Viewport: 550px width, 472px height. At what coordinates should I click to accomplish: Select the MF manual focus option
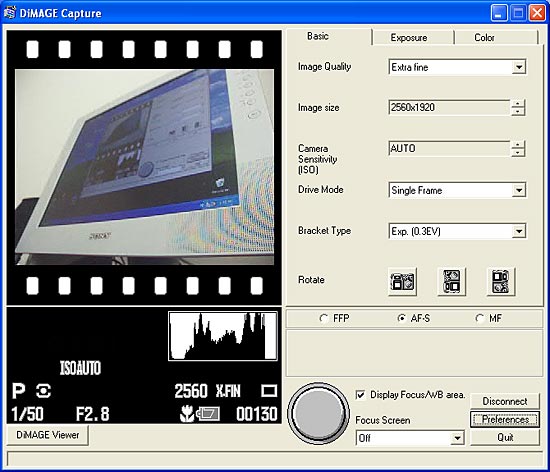point(479,318)
